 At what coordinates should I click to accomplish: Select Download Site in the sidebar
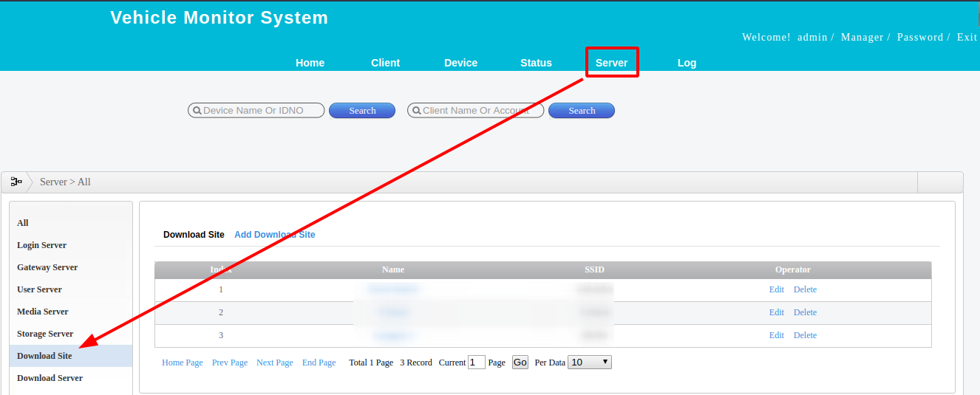click(44, 356)
